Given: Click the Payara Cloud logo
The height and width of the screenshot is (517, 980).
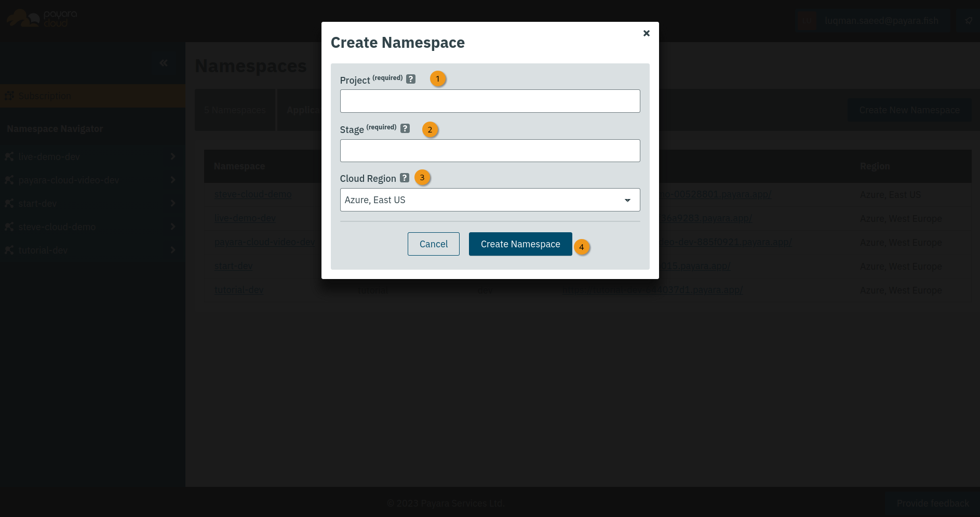Looking at the screenshot, I should 43,19.
